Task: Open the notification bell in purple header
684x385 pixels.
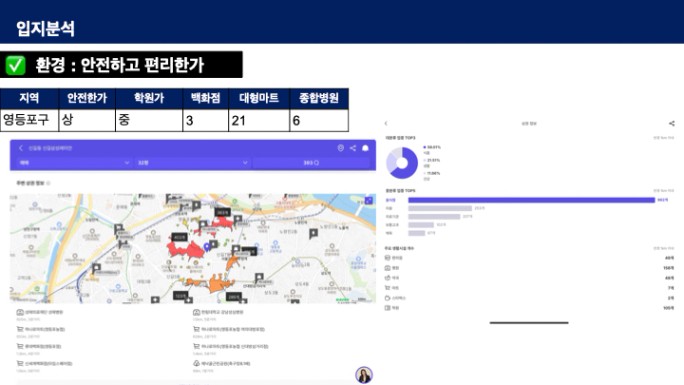Action: (366, 148)
